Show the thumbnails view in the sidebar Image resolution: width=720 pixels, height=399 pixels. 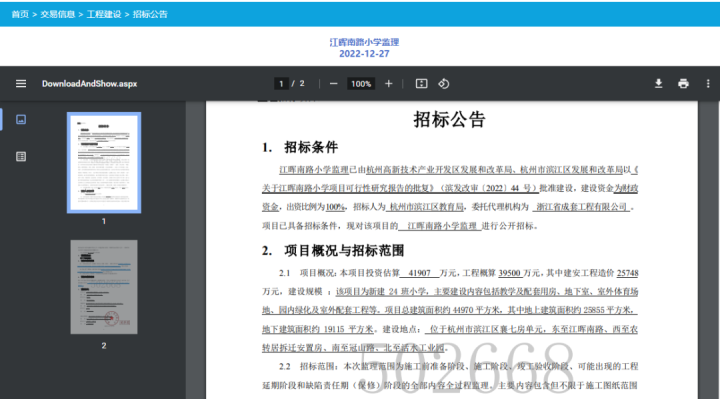coord(21,119)
